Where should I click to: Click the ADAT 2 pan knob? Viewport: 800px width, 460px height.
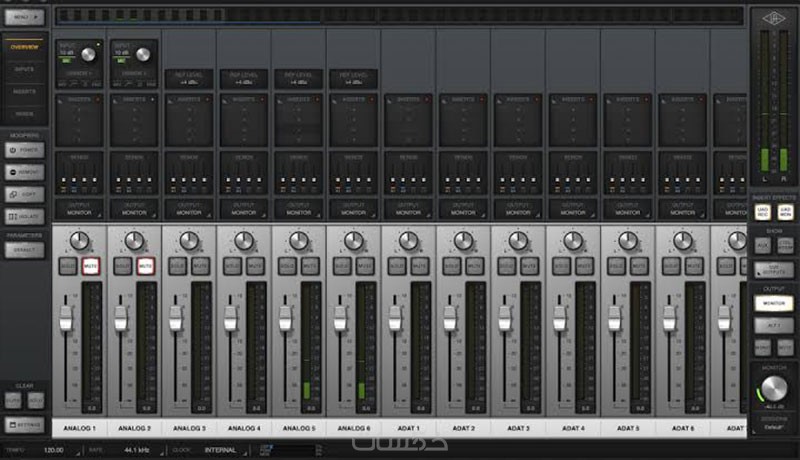tap(463, 241)
